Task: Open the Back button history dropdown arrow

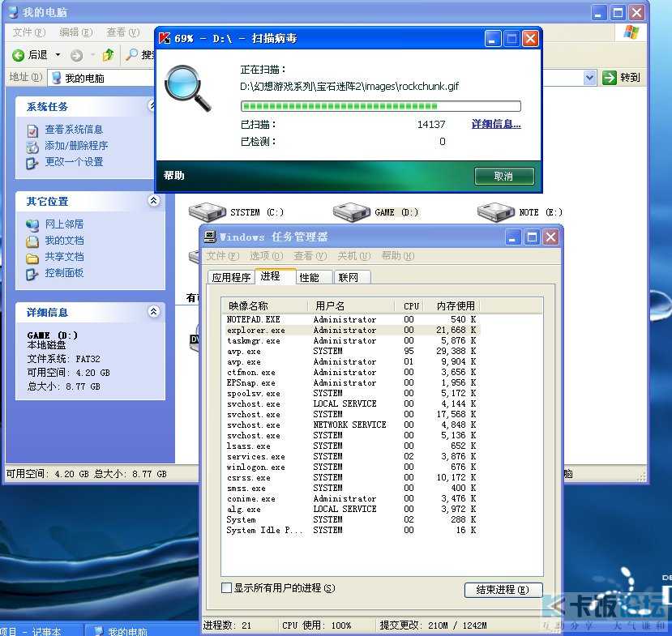Action: coord(58,55)
